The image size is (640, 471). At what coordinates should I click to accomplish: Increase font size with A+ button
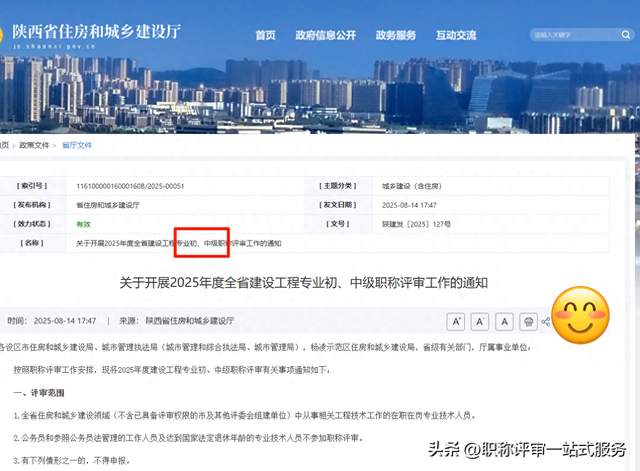tap(456, 322)
